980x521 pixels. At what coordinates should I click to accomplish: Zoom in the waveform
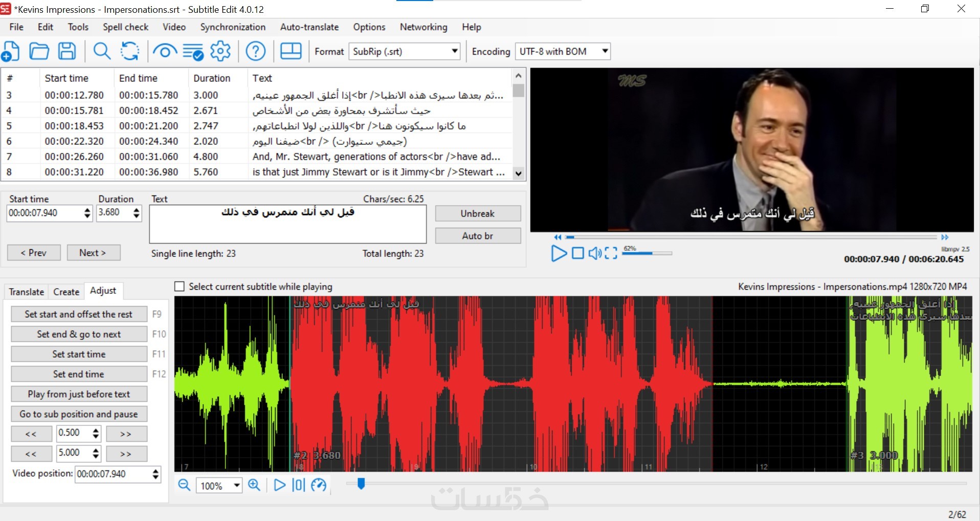point(254,485)
